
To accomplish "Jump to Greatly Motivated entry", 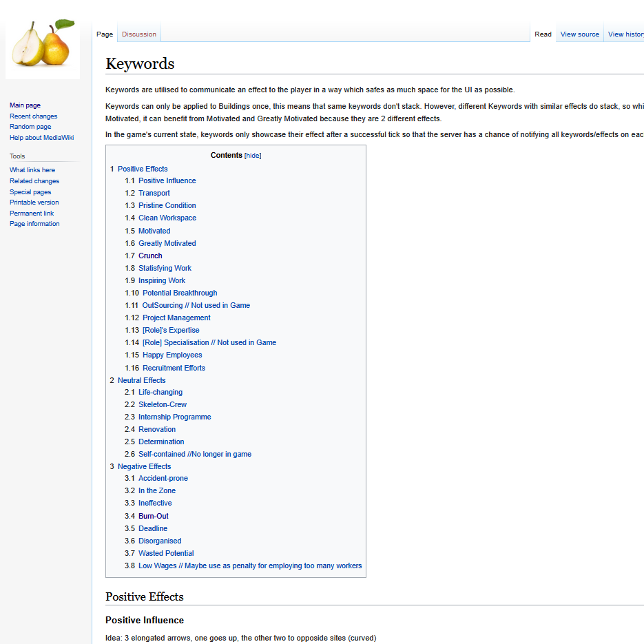I will 167,243.
